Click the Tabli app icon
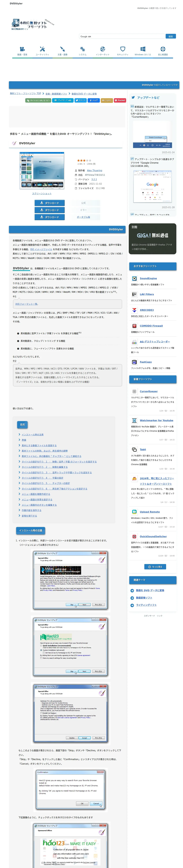 (x=134, y=449)
